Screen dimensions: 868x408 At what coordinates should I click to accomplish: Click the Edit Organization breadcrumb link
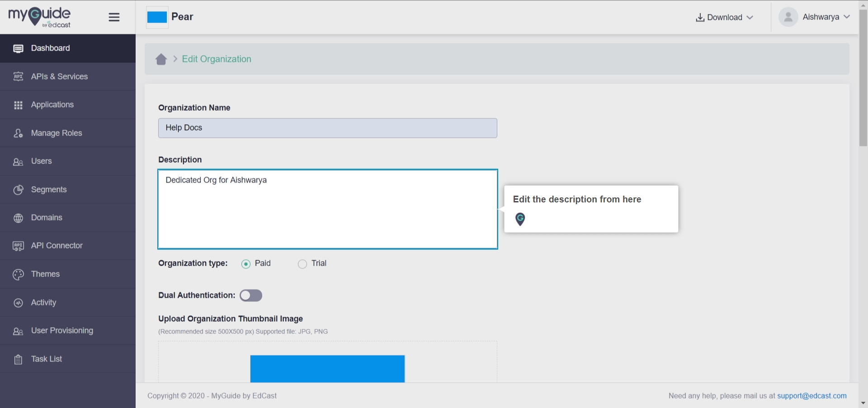click(x=217, y=59)
